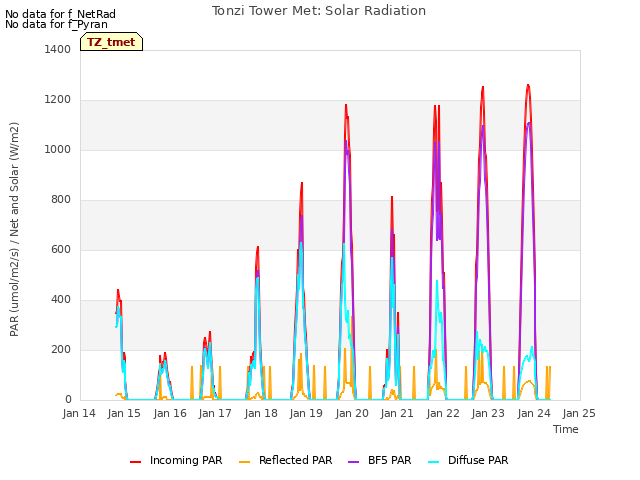
Task: Click the Jan 24 x-axis label
Action: 534,413
